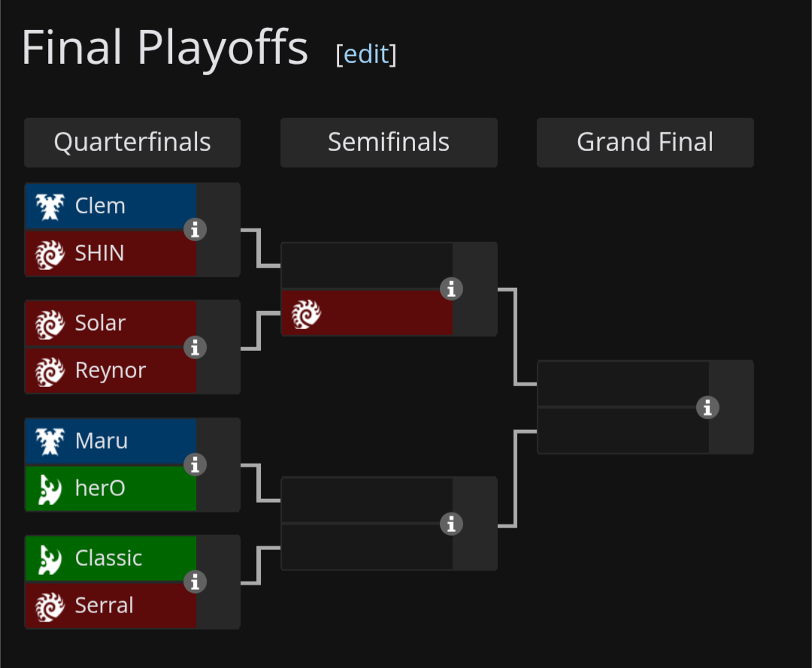Click the edit link beside Final Playoffs
This screenshot has height=668, width=812.
coord(366,54)
